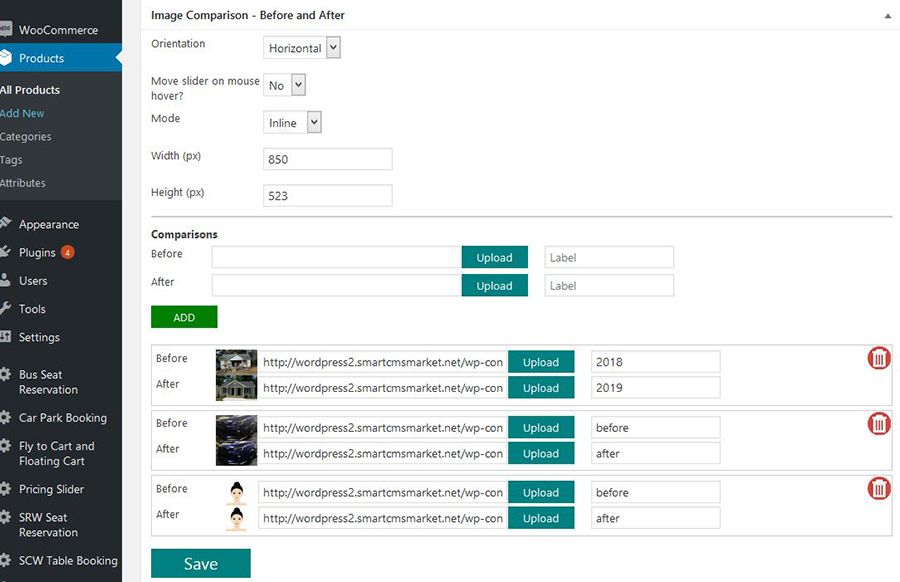Click the house Before thumbnail image
900x582 pixels.
(236, 361)
